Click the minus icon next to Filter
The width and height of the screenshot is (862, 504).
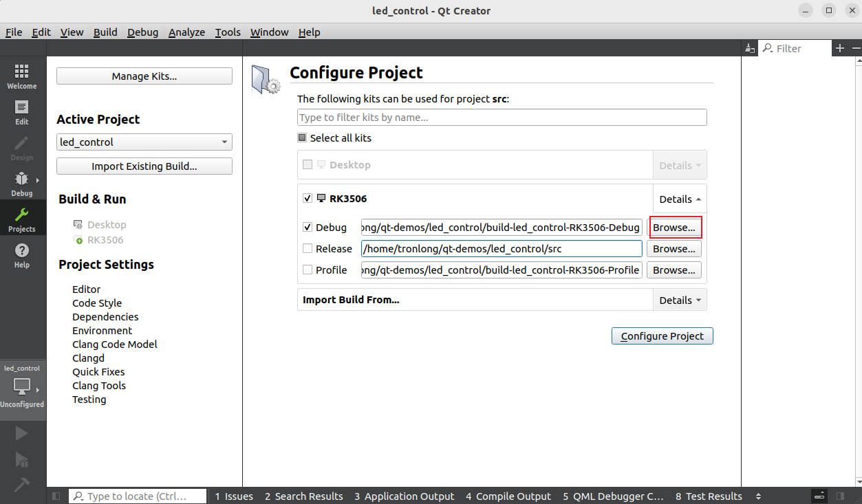pyautogui.click(x=856, y=48)
